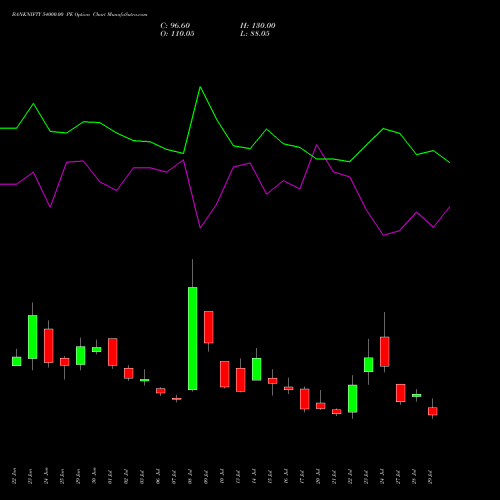Image resolution: width=500 pixels, height=500 pixels.
Task: Click the green candle on 23 Jun
Action: [x=32, y=337]
